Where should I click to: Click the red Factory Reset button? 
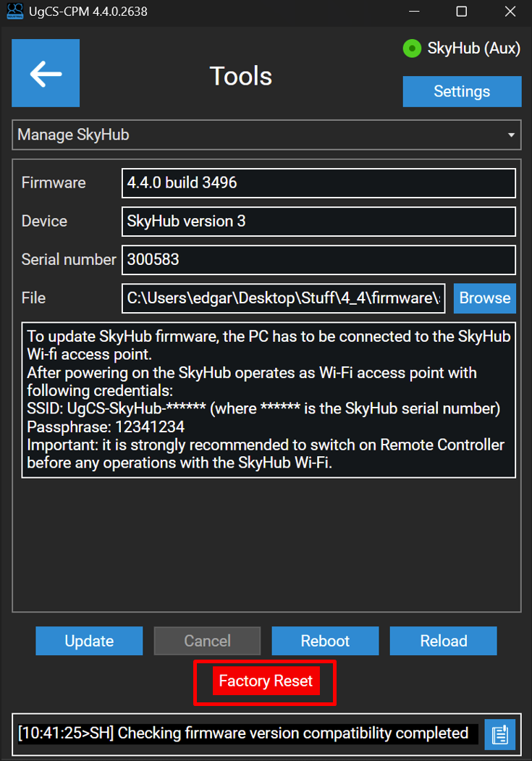point(266,681)
